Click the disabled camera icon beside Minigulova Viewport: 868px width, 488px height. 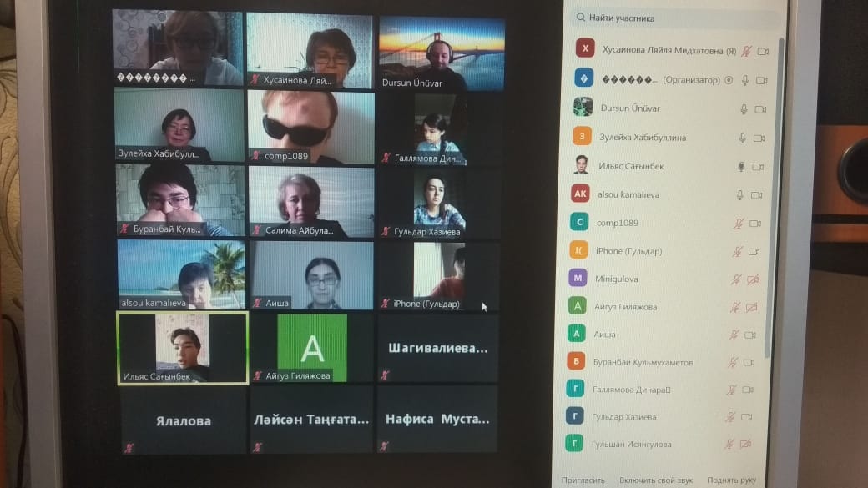click(x=751, y=279)
